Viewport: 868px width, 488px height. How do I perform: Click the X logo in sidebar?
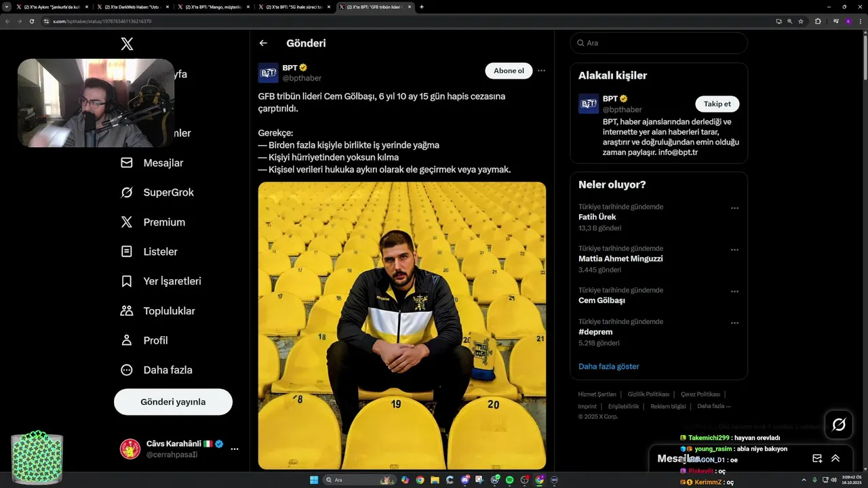pyautogui.click(x=127, y=44)
